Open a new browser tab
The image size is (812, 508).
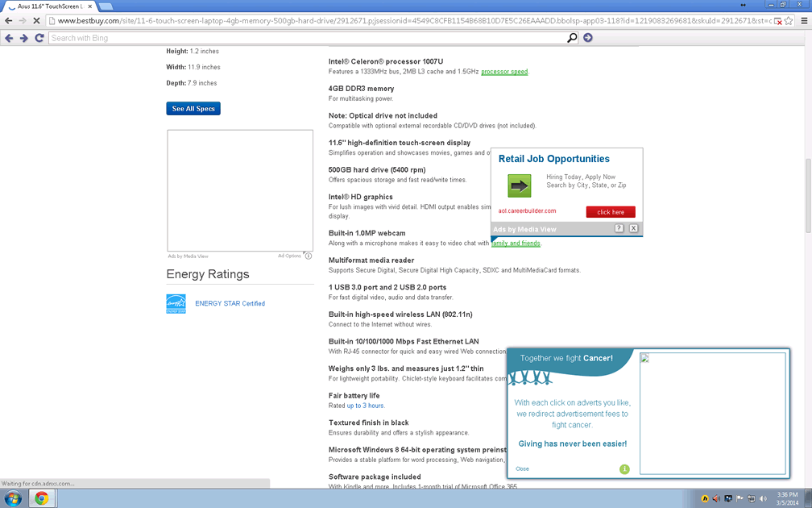(106, 6)
